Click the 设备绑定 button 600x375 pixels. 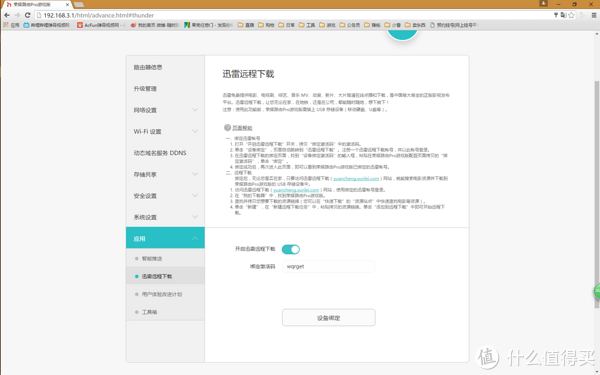tap(329, 318)
